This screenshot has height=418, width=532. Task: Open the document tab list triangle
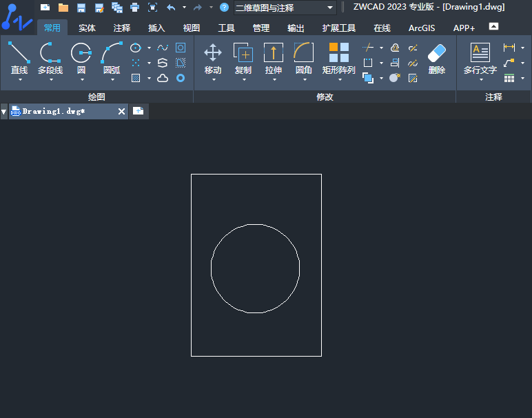pyautogui.click(x=3, y=111)
